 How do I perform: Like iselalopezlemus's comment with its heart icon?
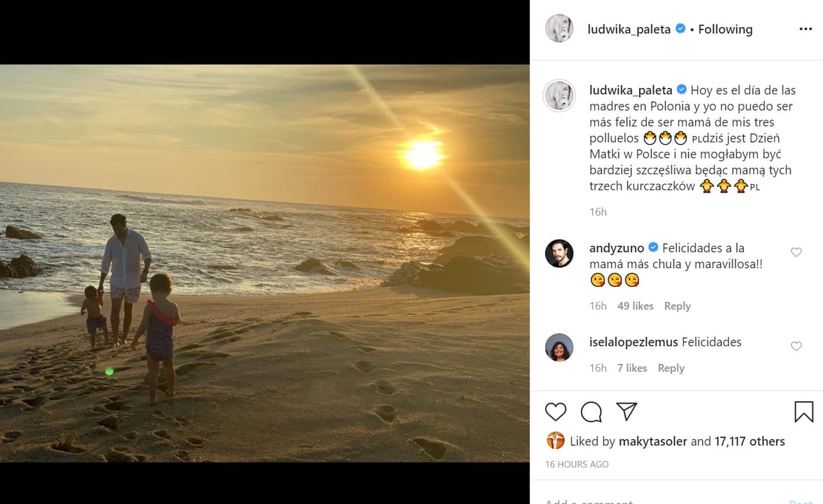point(796,346)
